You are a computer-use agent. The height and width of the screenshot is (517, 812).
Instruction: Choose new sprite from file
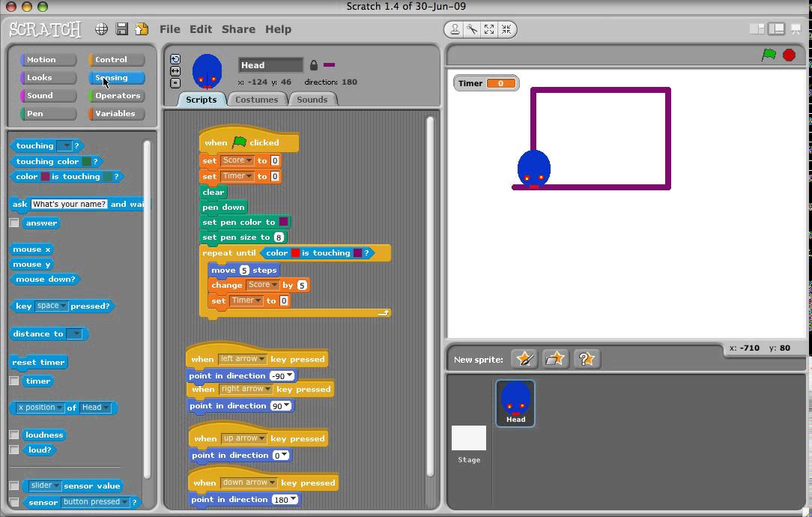pyautogui.click(x=554, y=358)
